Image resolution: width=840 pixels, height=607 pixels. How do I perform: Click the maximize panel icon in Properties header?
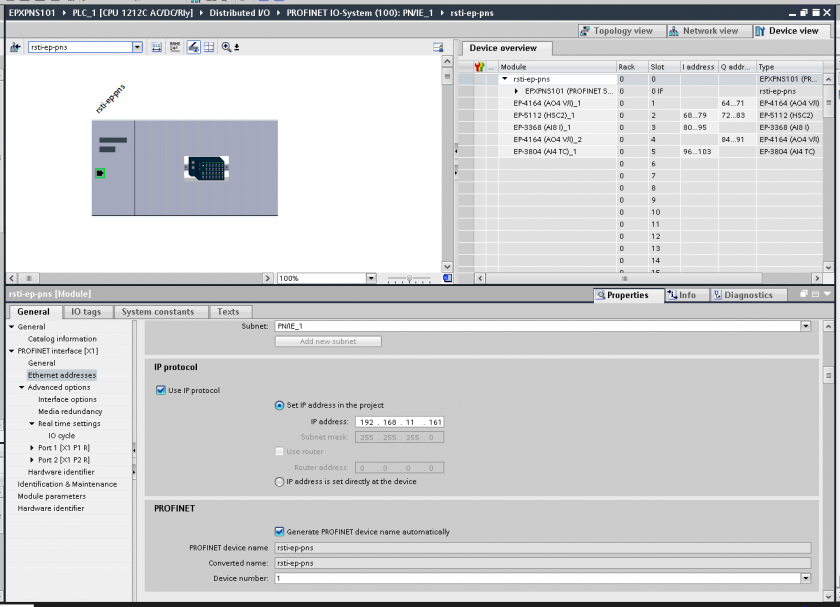(815, 294)
